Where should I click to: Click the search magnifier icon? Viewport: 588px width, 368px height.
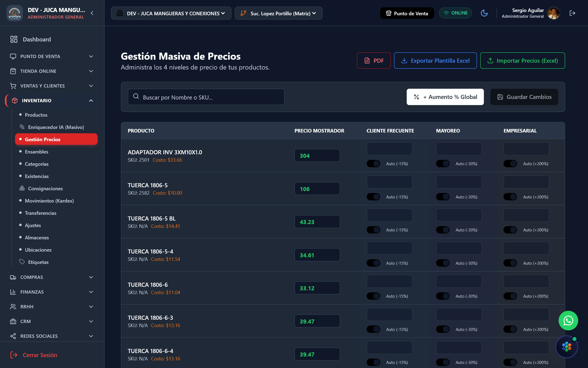click(136, 96)
